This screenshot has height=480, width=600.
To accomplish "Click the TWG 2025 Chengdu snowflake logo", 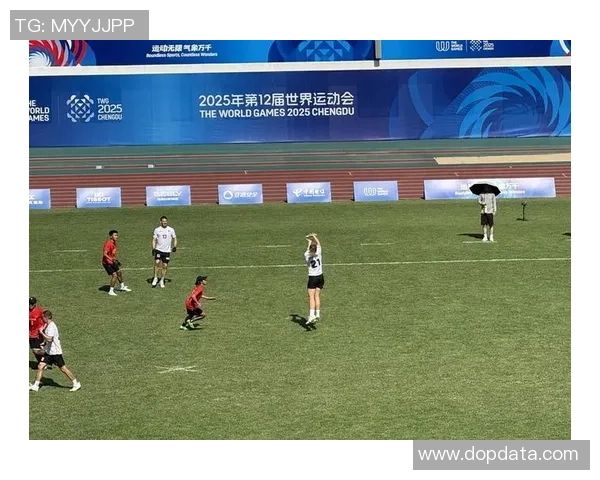I will click(80, 108).
